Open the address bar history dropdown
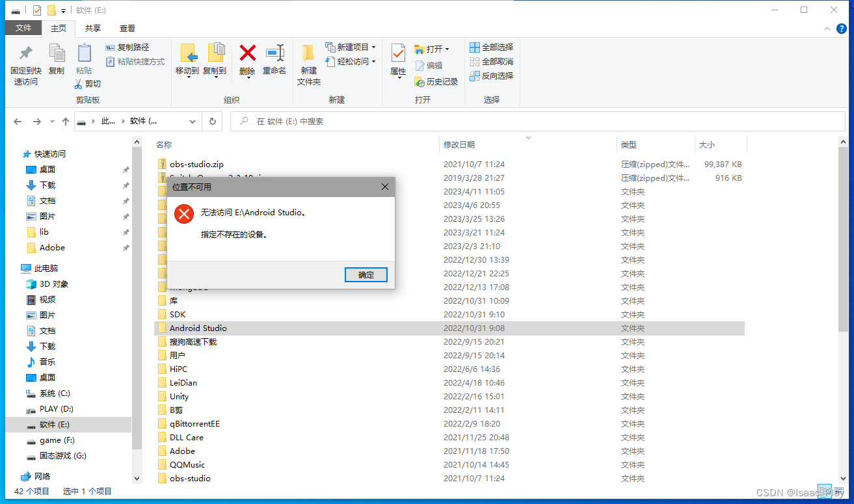This screenshot has width=854, height=504. pyautogui.click(x=193, y=122)
